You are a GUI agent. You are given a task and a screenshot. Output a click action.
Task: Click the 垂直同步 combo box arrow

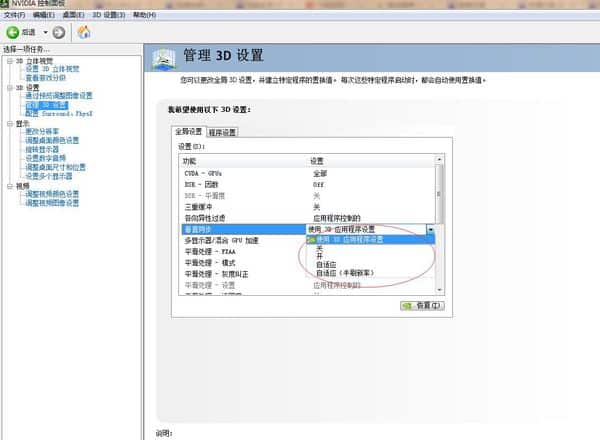[x=430, y=230]
